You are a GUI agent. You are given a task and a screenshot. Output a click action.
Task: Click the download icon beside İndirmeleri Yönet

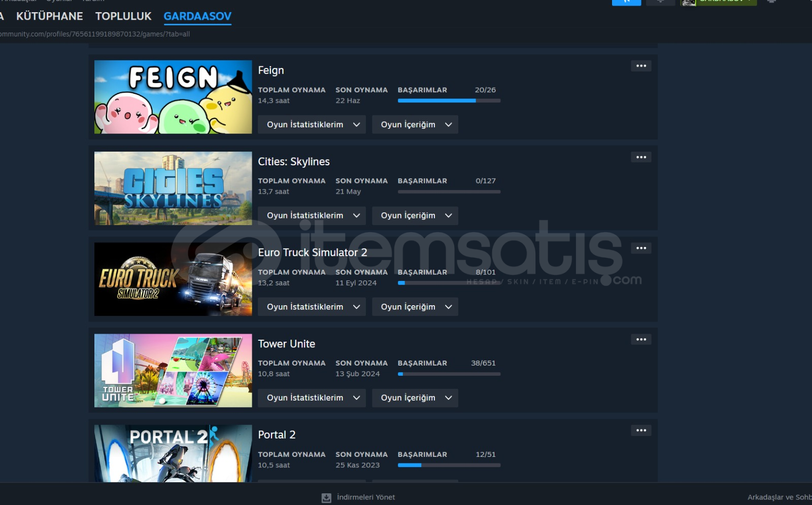point(326,498)
